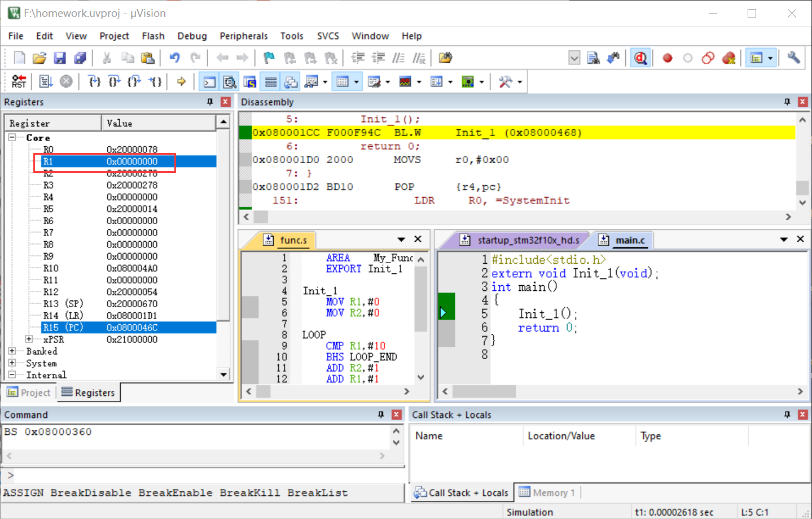Pin the Call Stack + Locals panel
This screenshot has width=812, height=519.
[787, 415]
